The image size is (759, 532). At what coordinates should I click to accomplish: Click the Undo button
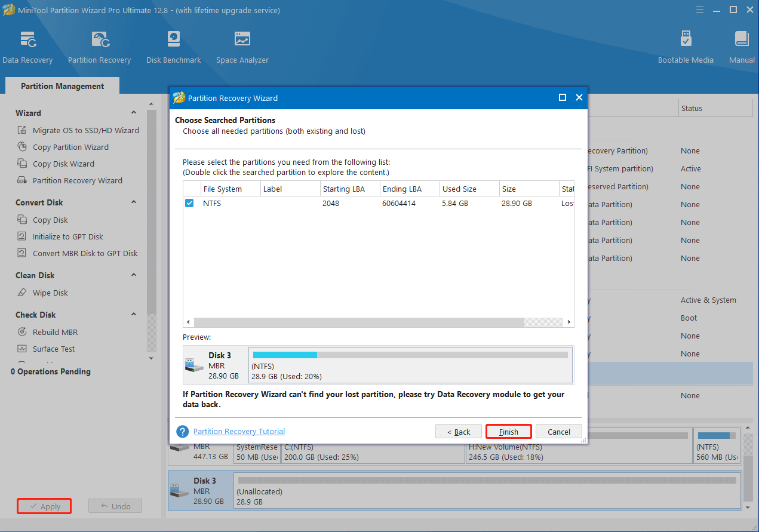pyautogui.click(x=115, y=506)
